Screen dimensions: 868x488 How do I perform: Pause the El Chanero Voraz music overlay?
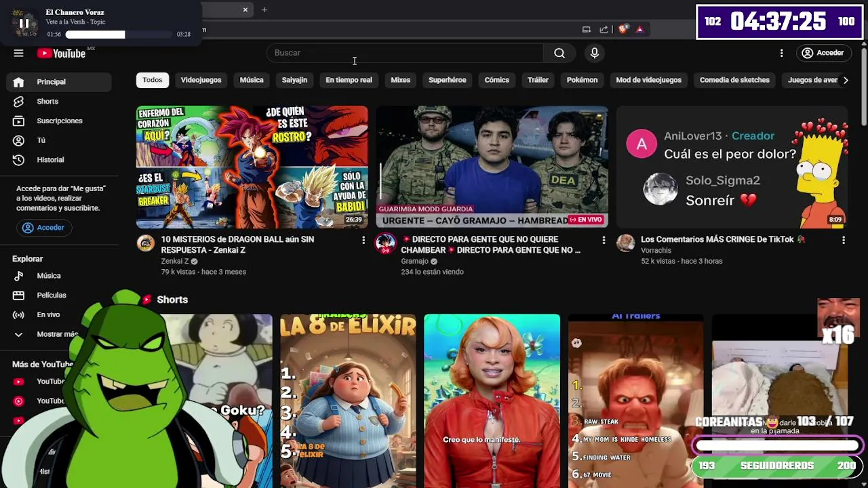click(x=24, y=23)
